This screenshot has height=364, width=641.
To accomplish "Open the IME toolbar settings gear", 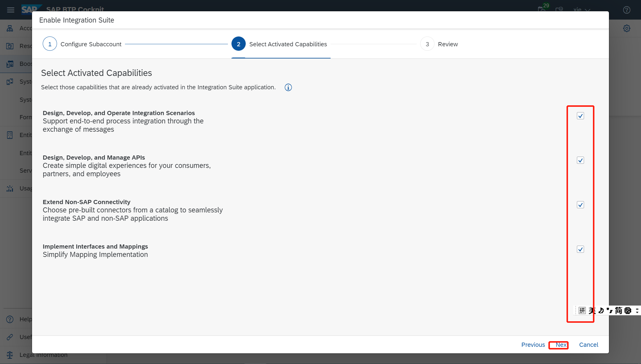I will tap(628, 311).
